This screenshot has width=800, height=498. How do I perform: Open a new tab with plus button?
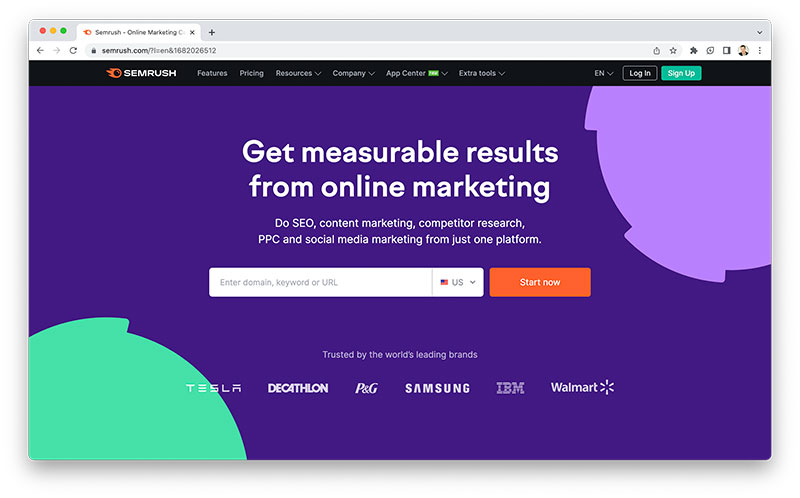tap(212, 32)
